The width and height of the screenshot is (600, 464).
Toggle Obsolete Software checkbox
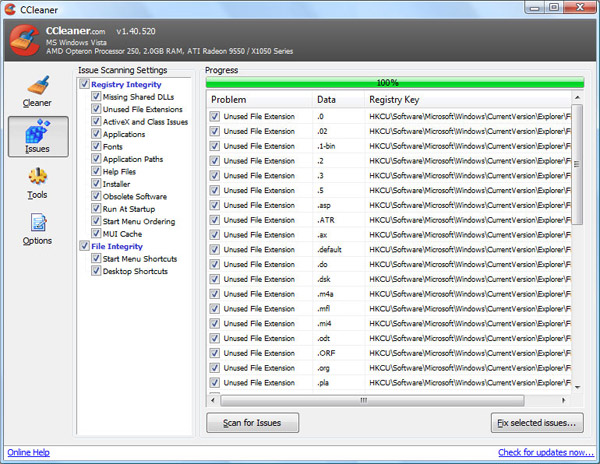point(96,196)
